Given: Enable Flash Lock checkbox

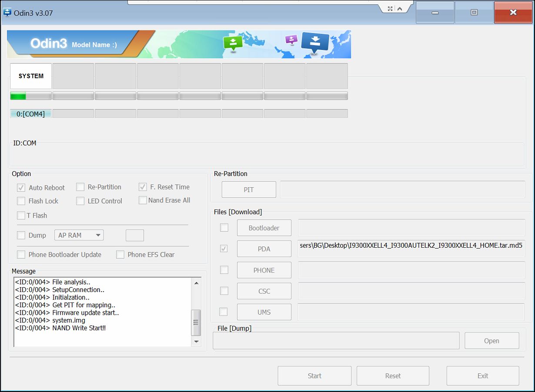Looking at the screenshot, I should pos(21,201).
